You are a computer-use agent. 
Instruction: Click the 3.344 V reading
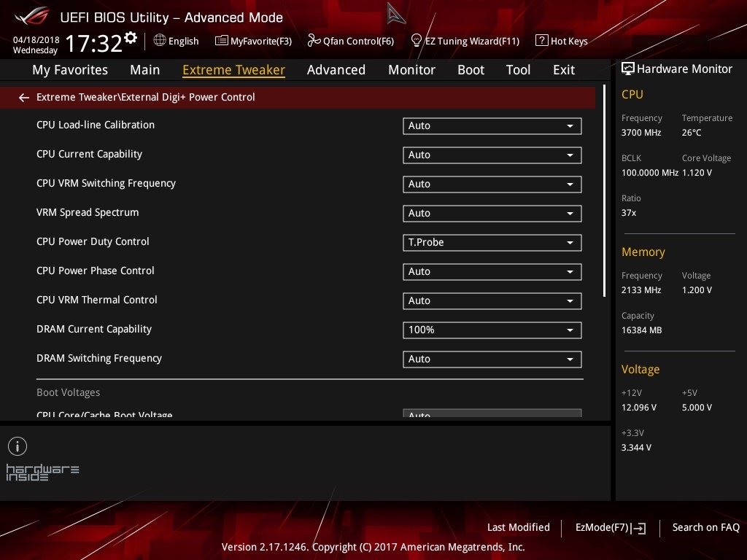click(636, 447)
